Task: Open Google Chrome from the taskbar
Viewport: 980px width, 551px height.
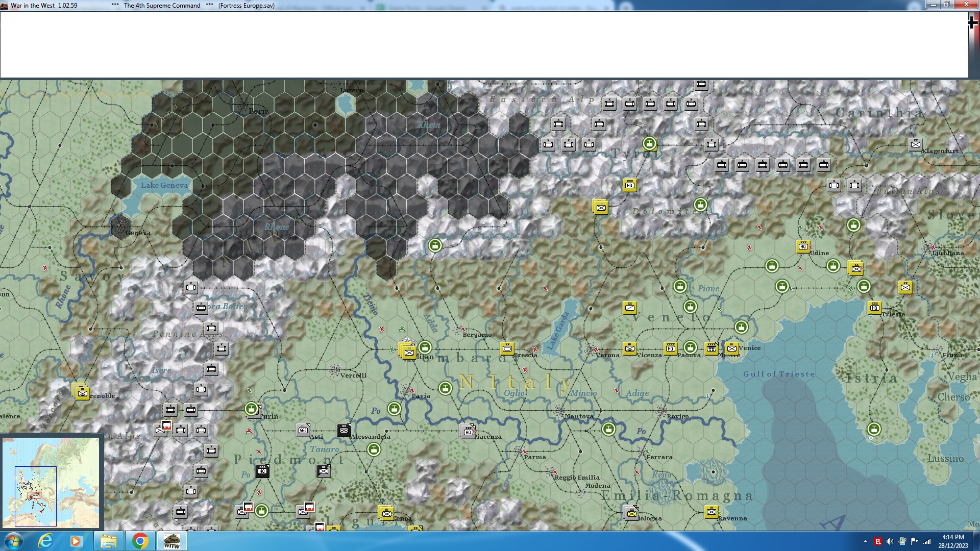Action: pyautogui.click(x=140, y=541)
